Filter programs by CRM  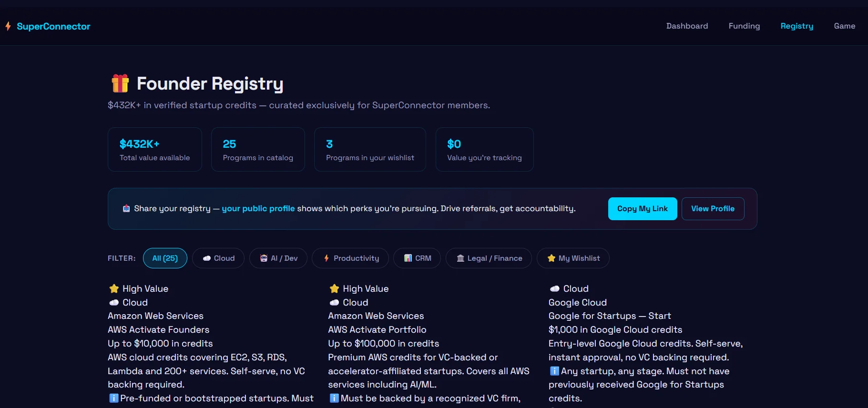click(x=417, y=258)
